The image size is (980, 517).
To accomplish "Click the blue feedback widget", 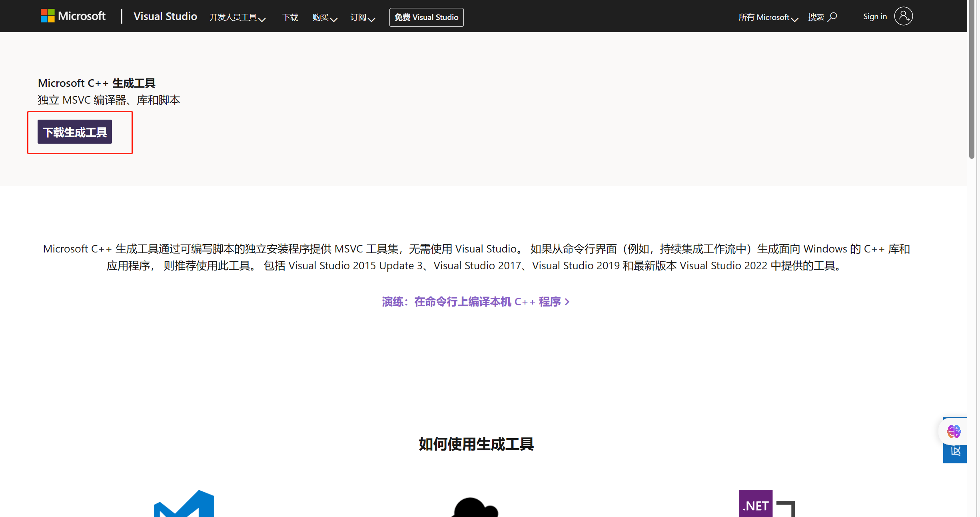I will [955, 453].
